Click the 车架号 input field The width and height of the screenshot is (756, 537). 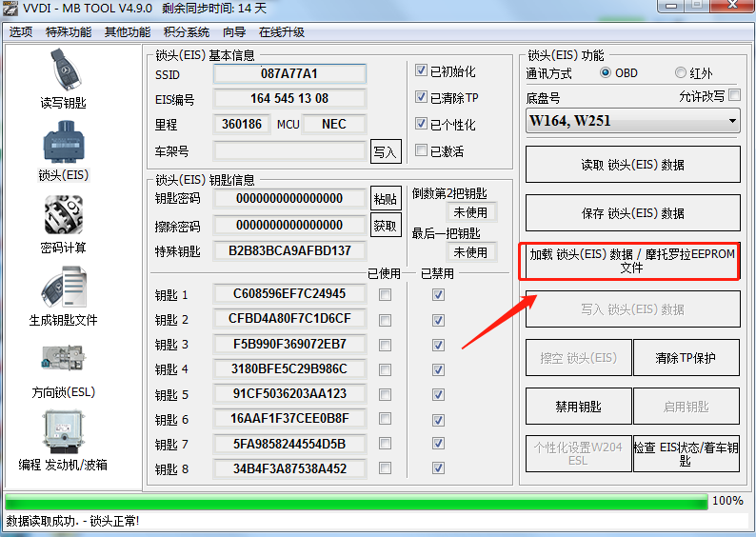point(290,150)
